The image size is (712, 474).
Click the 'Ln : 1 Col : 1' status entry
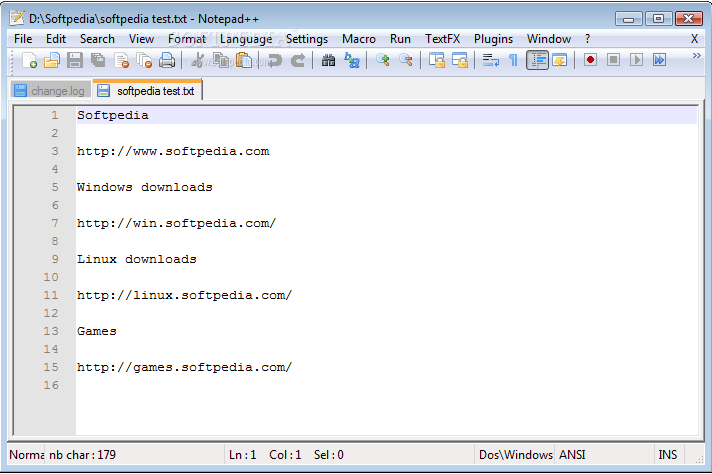265,454
